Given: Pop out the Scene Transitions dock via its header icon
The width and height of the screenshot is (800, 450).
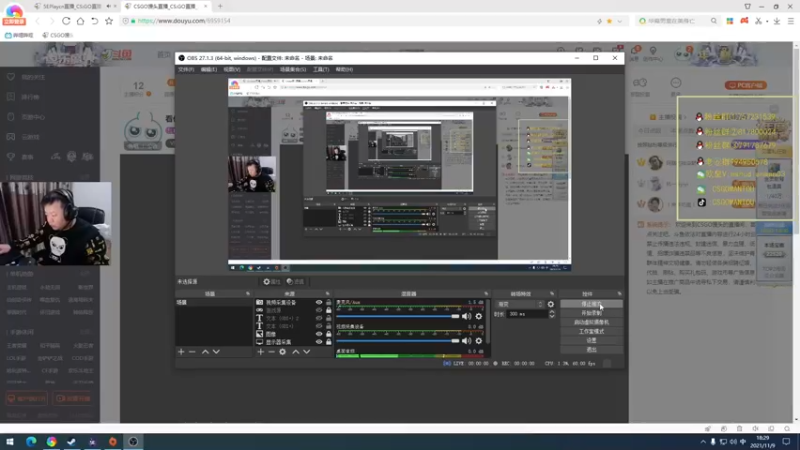Looking at the screenshot, I should click(552, 294).
